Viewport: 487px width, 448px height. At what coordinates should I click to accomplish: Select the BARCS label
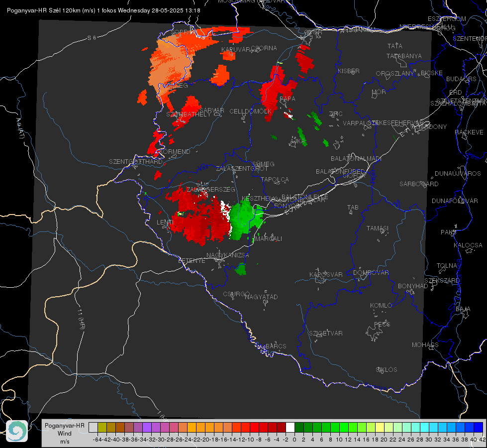pos(276,346)
